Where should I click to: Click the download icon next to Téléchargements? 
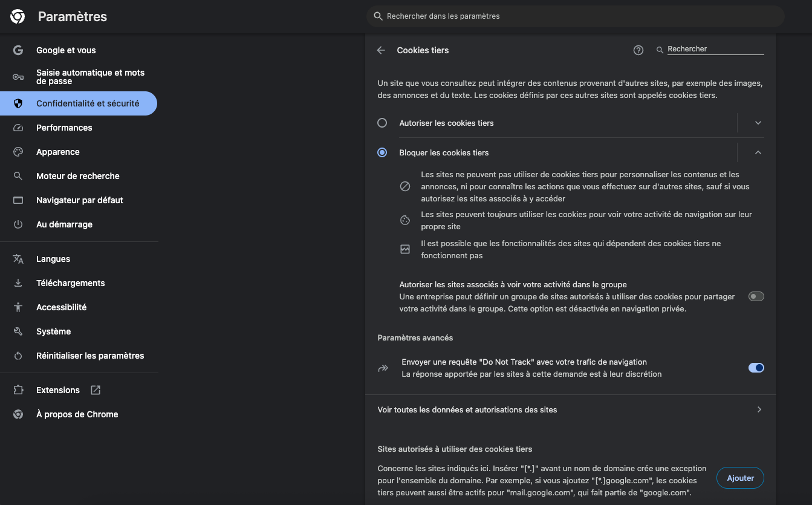click(18, 282)
